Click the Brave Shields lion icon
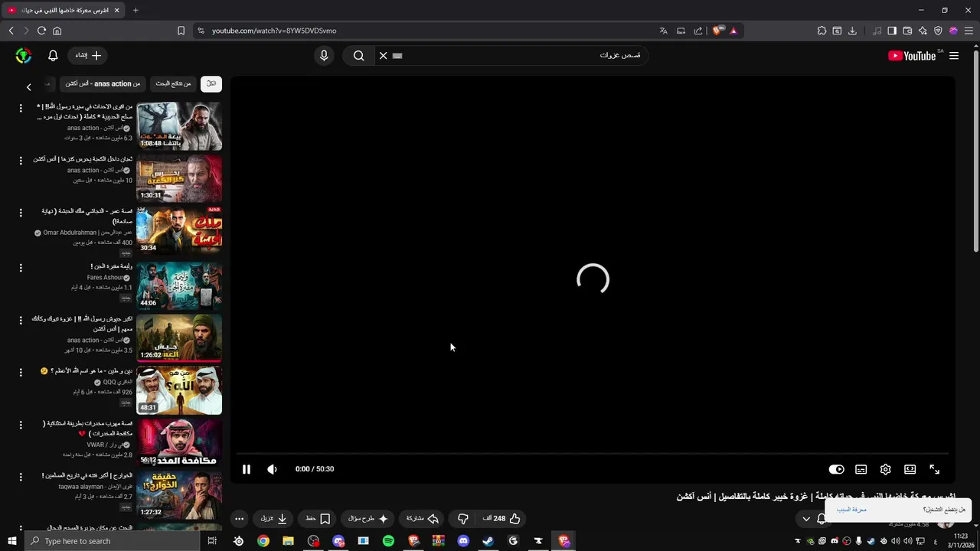The width and height of the screenshot is (980, 551). click(717, 31)
